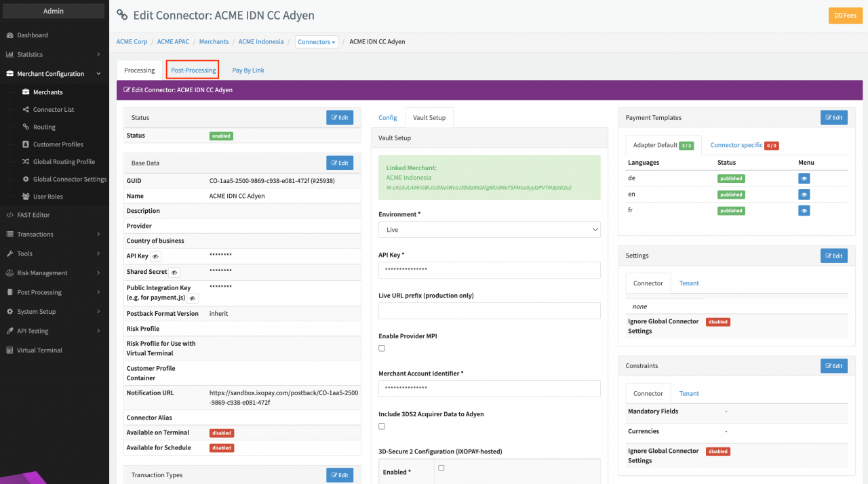The image size is (868, 484).
Task: View the 'en' template via eye icon
Action: tap(804, 195)
